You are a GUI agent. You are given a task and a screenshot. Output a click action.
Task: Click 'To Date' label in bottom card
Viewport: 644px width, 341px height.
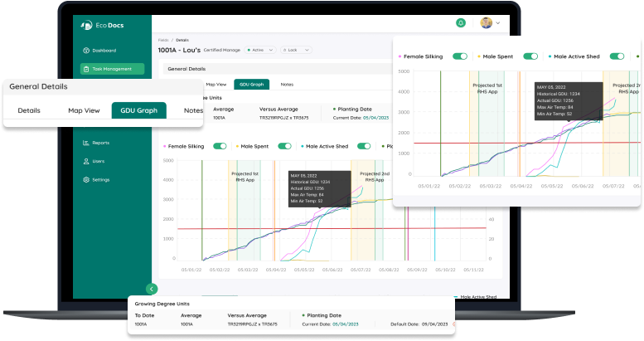pyautogui.click(x=144, y=315)
